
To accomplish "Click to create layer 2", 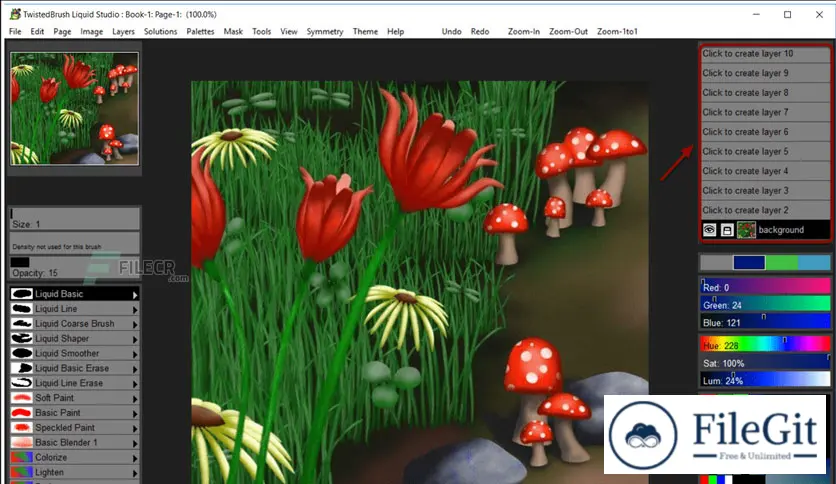I will (765, 210).
